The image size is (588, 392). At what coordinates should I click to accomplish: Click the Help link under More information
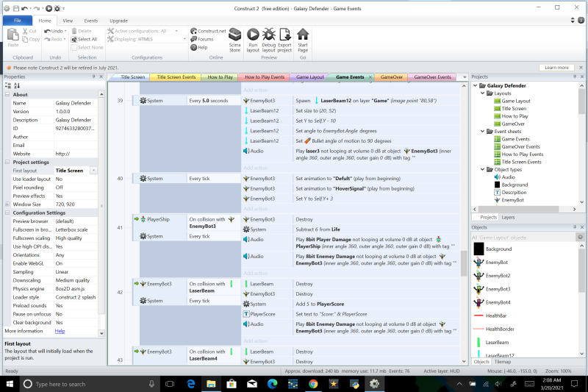point(60,331)
